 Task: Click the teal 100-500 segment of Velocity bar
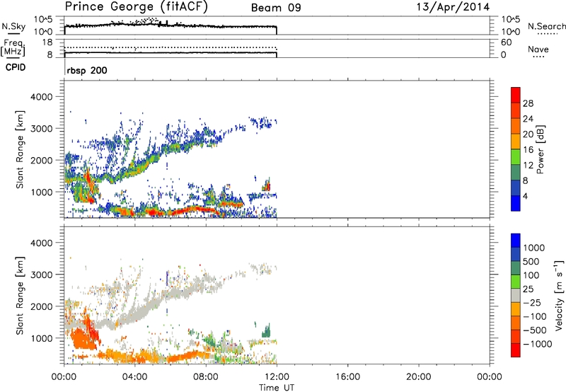click(x=516, y=268)
